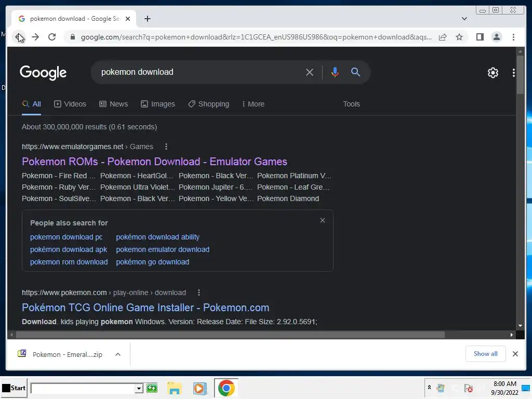Close the 'pokemon download' tab
The width and height of the screenshot is (532, 399).
(128, 19)
